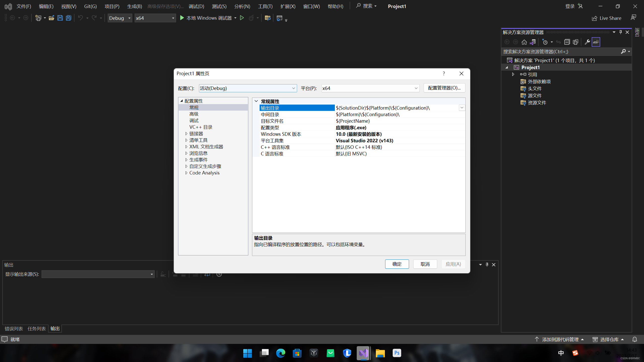Click the Collapse All icon in Solution Explorer
Screen dimensions: 644x362
567,42
